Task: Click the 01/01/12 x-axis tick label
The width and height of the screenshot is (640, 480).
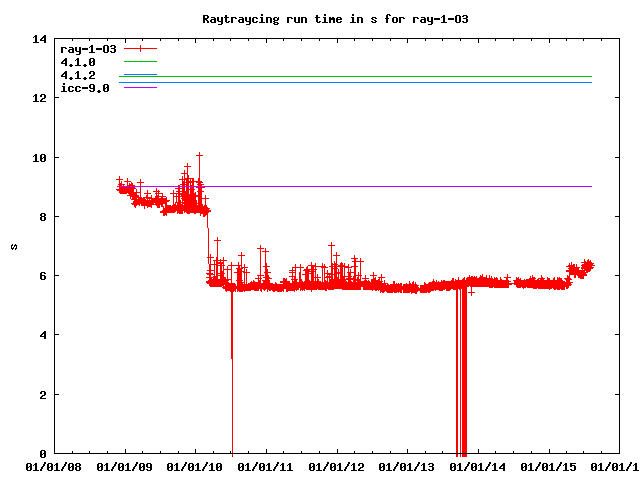Action: click(338, 465)
